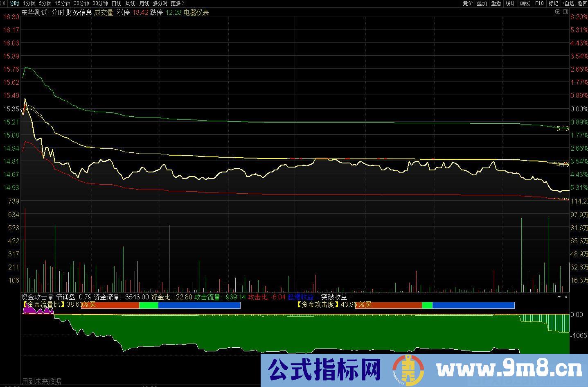Viewport: 588px width, 387px height.
Task: Open the indicator panel dropdown arrow
Action: click(x=559, y=297)
